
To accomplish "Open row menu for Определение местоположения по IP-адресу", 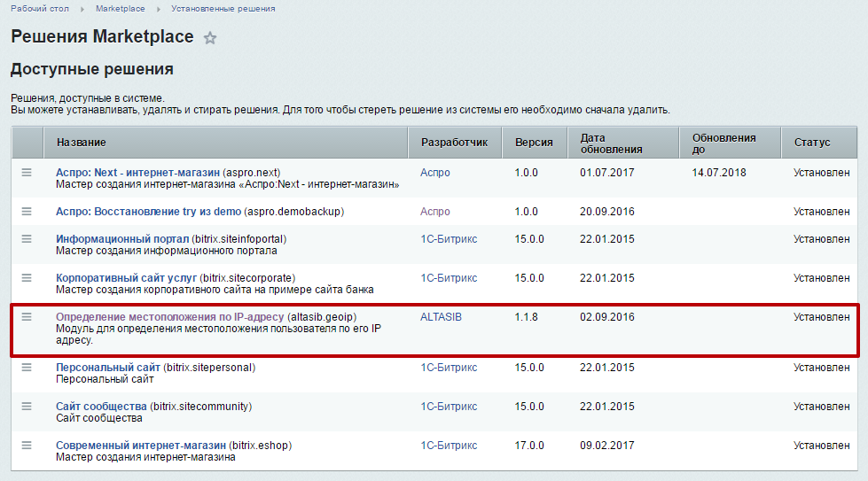I will (27, 317).
